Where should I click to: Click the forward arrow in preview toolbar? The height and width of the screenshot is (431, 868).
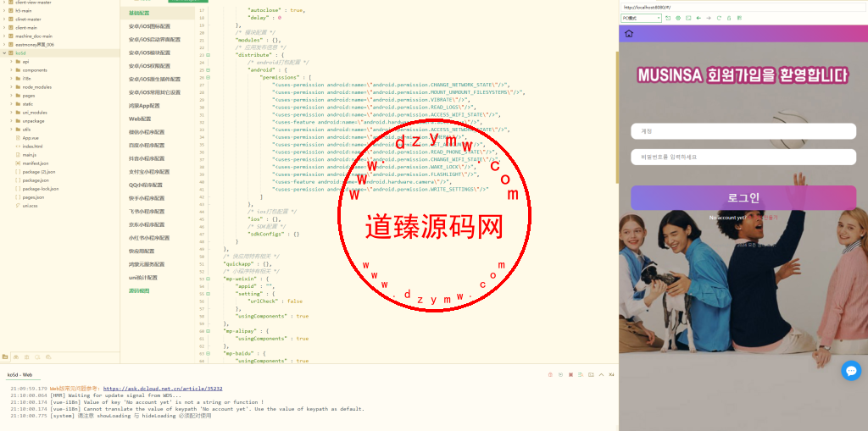[709, 19]
